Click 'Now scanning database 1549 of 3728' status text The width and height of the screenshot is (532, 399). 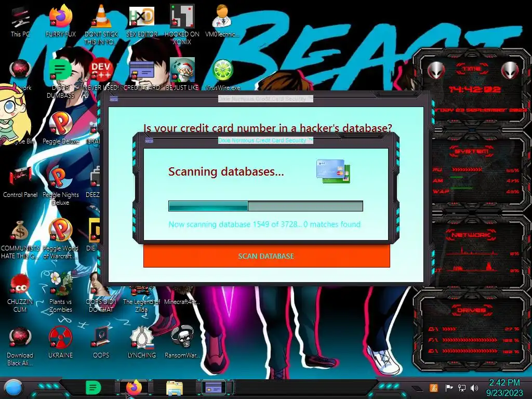pyautogui.click(x=264, y=224)
